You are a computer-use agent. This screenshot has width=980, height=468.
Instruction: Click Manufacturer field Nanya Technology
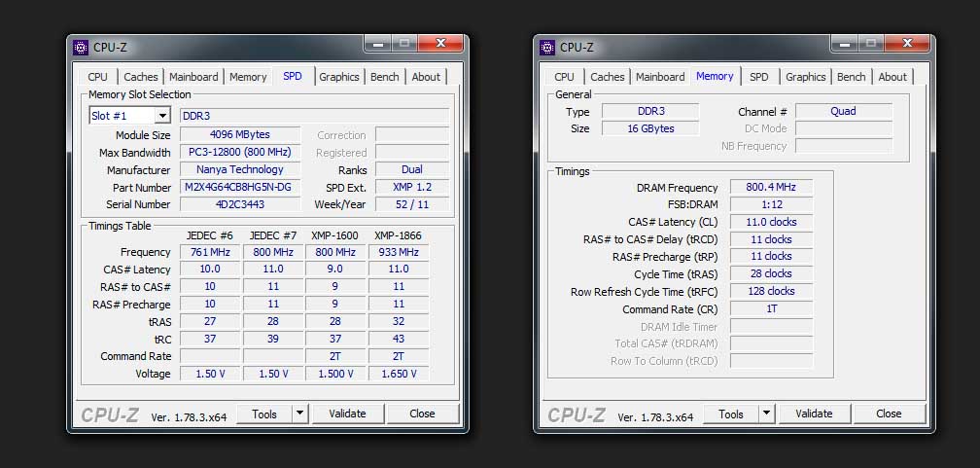point(240,169)
